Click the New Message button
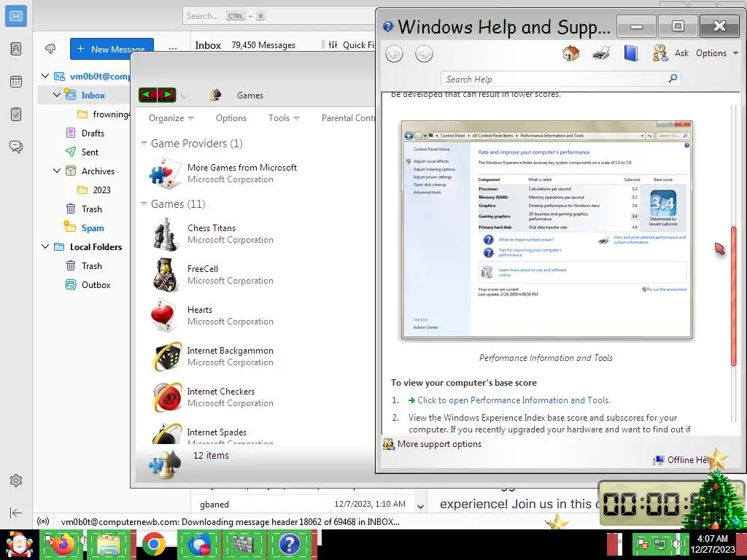Image resolution: width=747 pixels, height=560 pixels. point(112,49)
